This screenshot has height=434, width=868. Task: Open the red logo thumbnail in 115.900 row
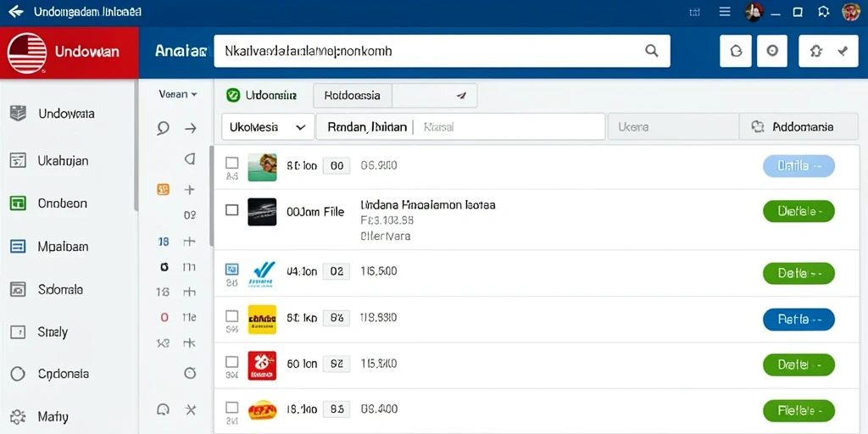pos(262,365)
